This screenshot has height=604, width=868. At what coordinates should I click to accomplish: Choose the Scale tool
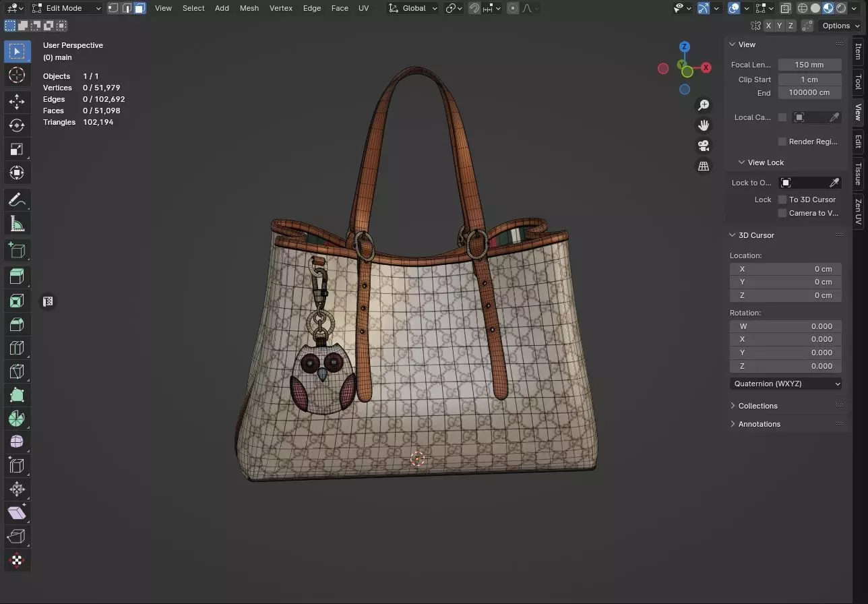click(17, 149)
